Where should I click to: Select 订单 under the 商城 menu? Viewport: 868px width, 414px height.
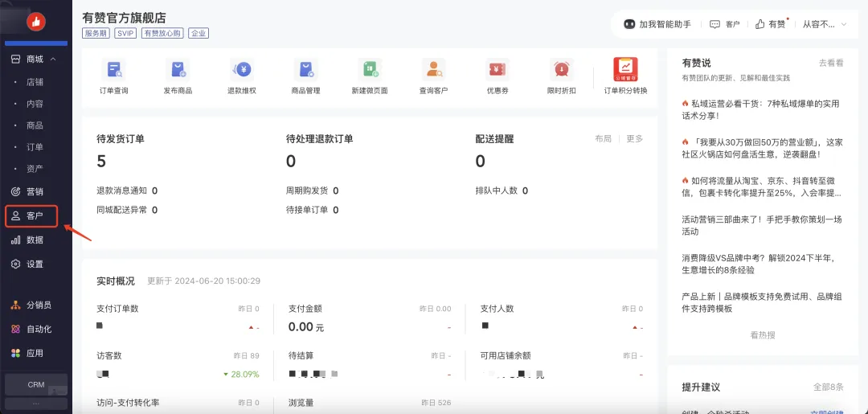coord(35,147)
